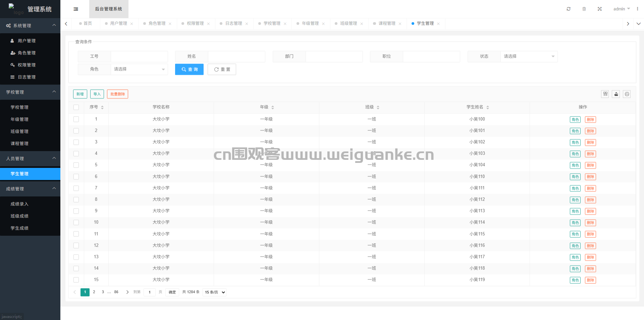Click the 姓名 input field
644x320 pixels.
pos(236,56)
